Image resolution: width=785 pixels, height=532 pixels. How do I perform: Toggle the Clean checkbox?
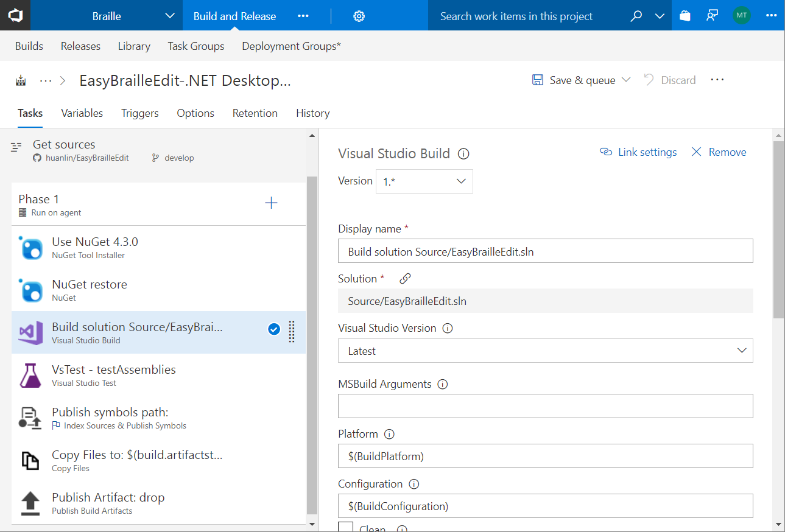pyautogui.click(x=346, y=527)
